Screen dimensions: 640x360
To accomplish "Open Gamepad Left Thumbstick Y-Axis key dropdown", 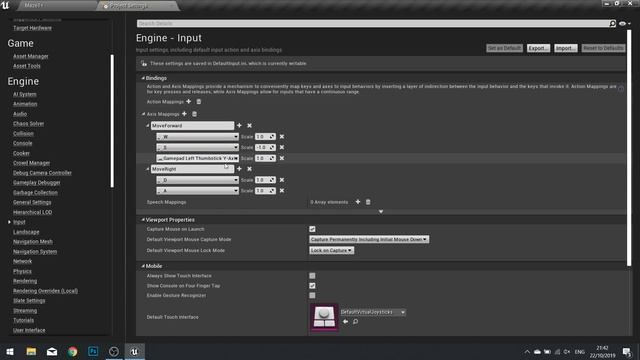I will coord(198,158).
